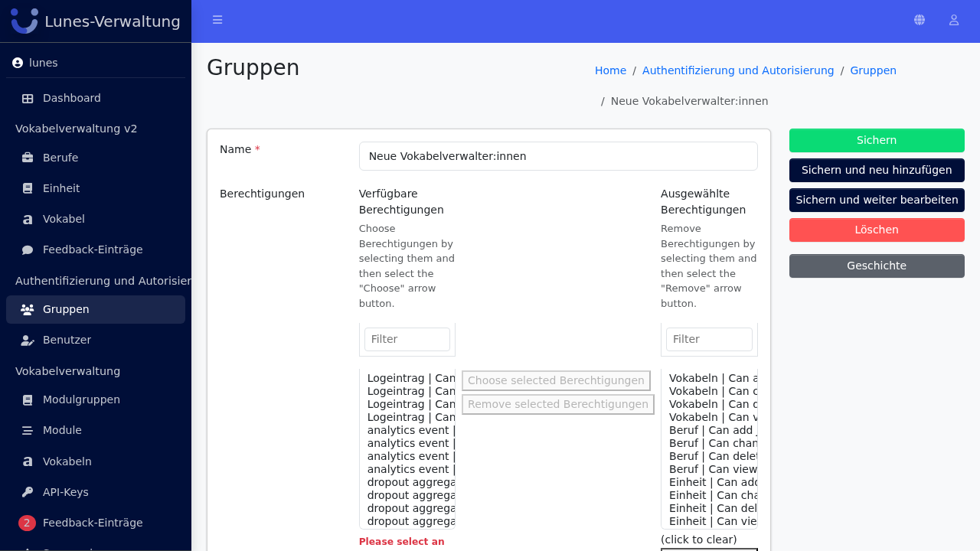Screen dimensions: 980x551
Task: Open Einheit menu entry
Action: click(96, 188)
